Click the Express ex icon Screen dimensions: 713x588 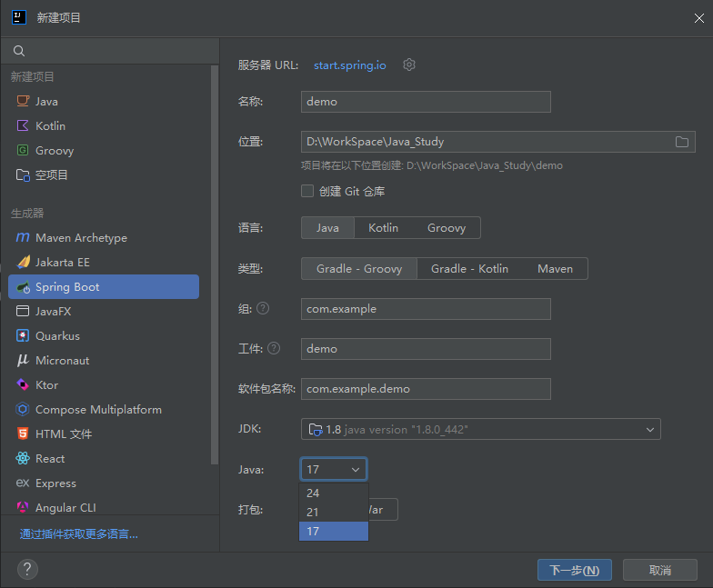23,483
